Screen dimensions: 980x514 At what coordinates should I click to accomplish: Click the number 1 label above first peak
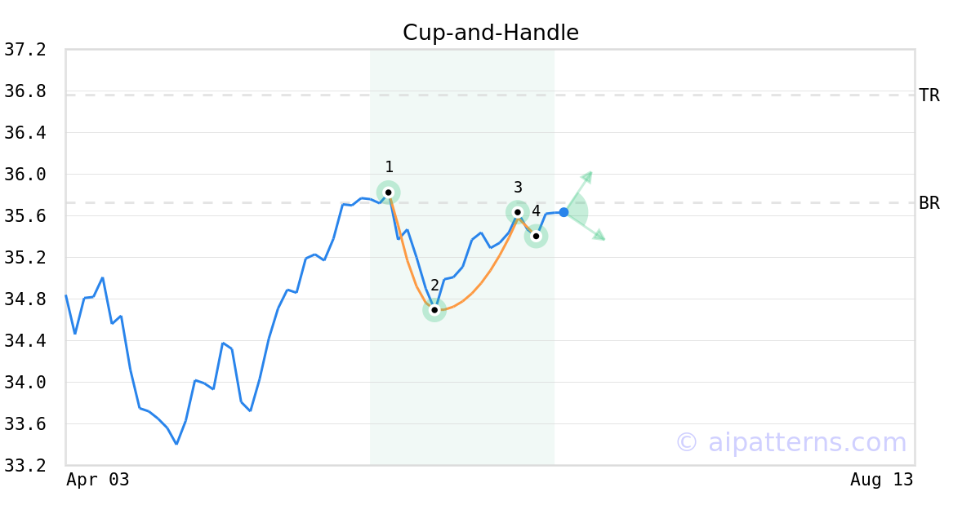(389, 167)
